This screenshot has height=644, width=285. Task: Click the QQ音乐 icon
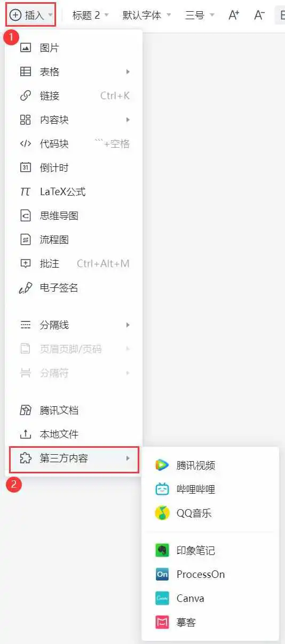click(162, 513)
